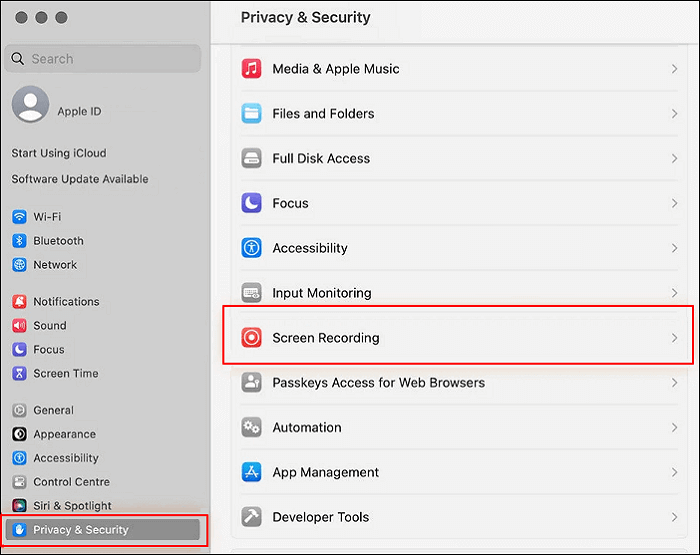This screenshot has width=700, height=555.
Task: Select Notifications label in the sidebar
Action: click(x=66, y=302)
